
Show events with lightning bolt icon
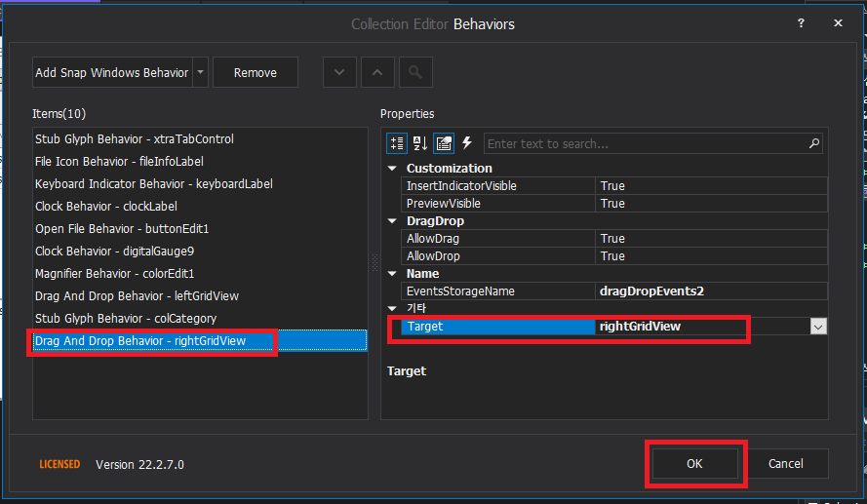point(467,143)
